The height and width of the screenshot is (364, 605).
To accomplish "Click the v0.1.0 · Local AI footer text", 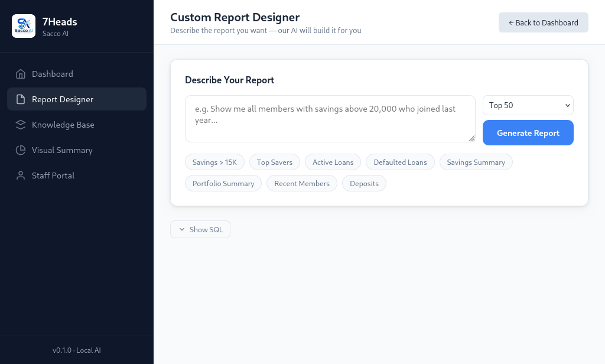I will (x=77, y=350).
